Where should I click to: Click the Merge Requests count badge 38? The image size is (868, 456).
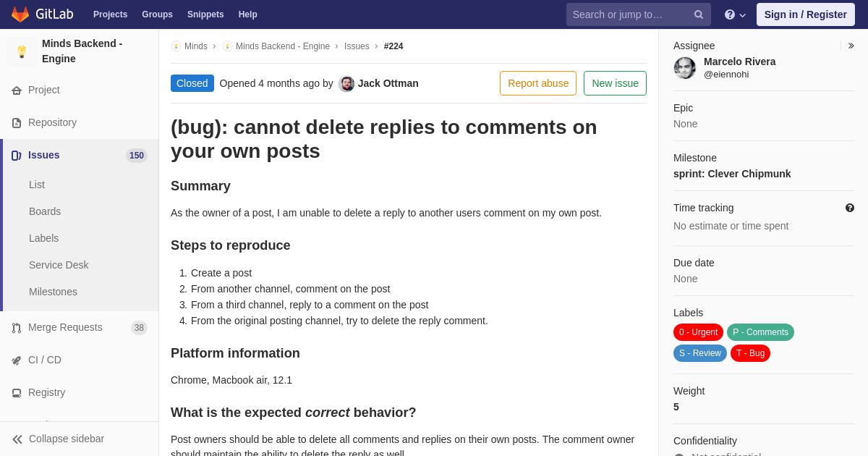tap(139, 328)
